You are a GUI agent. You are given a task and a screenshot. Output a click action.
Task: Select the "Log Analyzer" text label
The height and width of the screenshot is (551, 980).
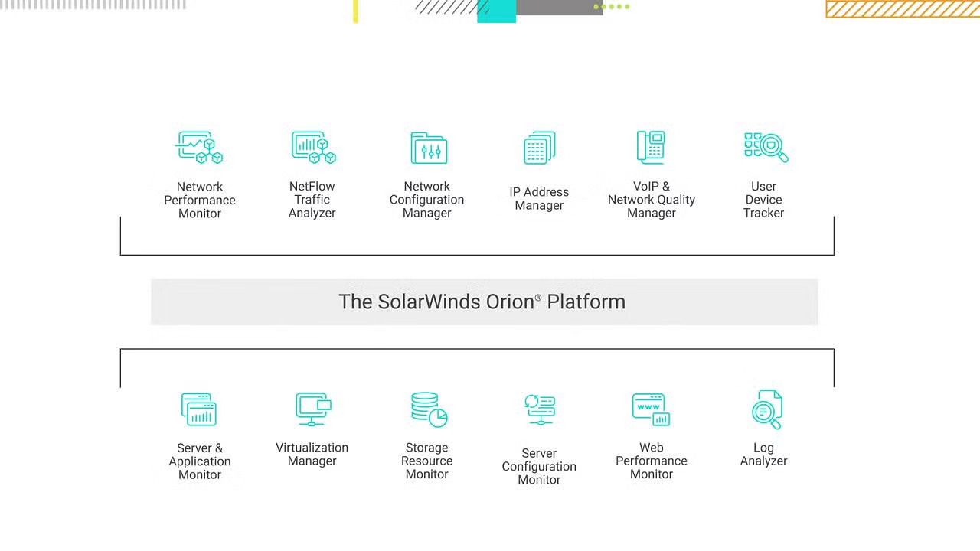(x=763, y=455)
